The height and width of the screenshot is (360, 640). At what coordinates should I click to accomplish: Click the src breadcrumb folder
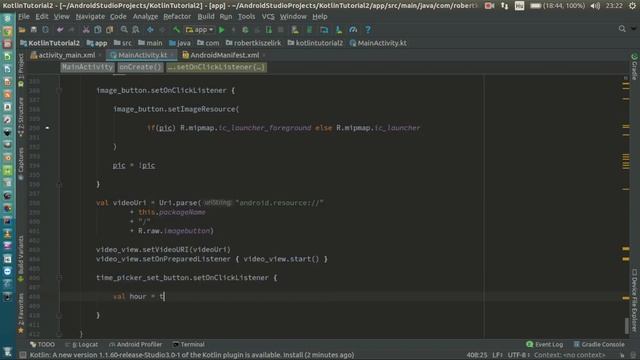(x=123, y=43)
